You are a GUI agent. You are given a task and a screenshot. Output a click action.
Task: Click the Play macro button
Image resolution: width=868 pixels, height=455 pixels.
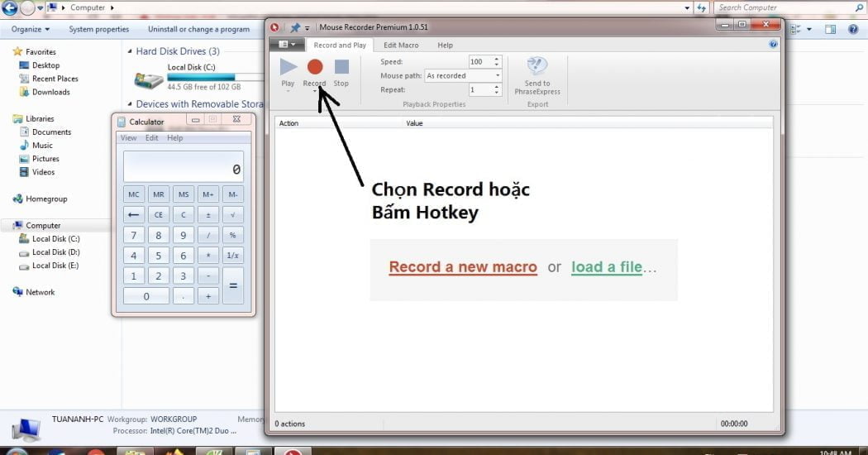[288, 72]
